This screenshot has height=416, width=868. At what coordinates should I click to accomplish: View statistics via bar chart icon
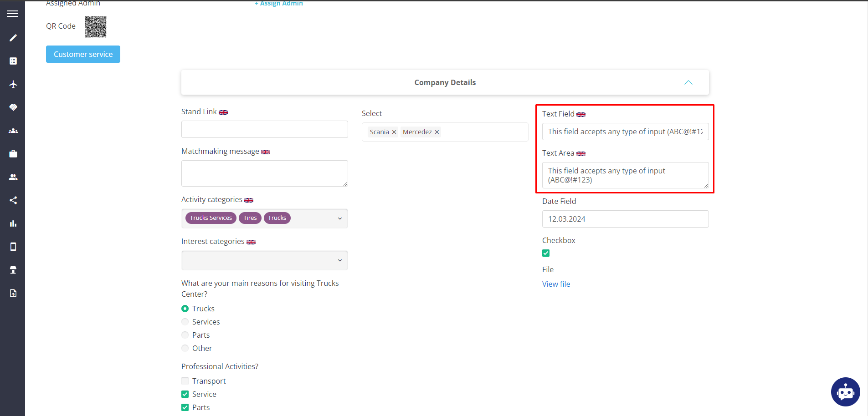pyautogui.click(x=12, y=223)
